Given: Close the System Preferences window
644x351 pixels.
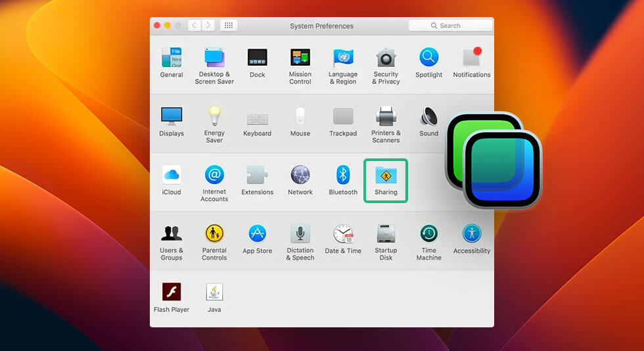Looking at the screenshot, I should coord(157,26).
